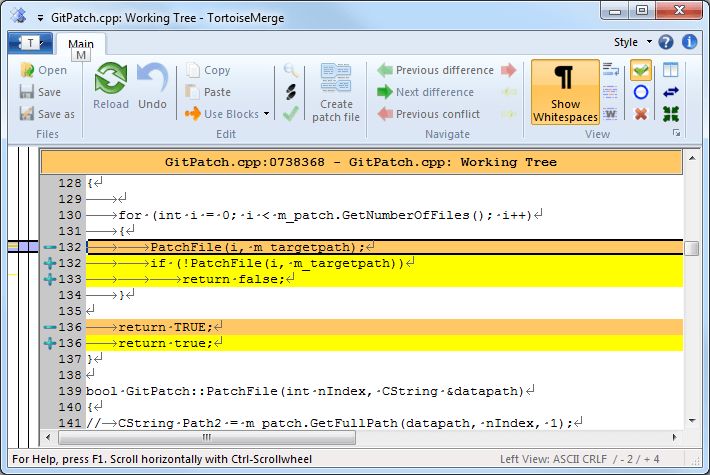Click the GitPatch.cpp pane title header
Screen dimensions: 710x475
pyautogui.click(x=361, y=162)
